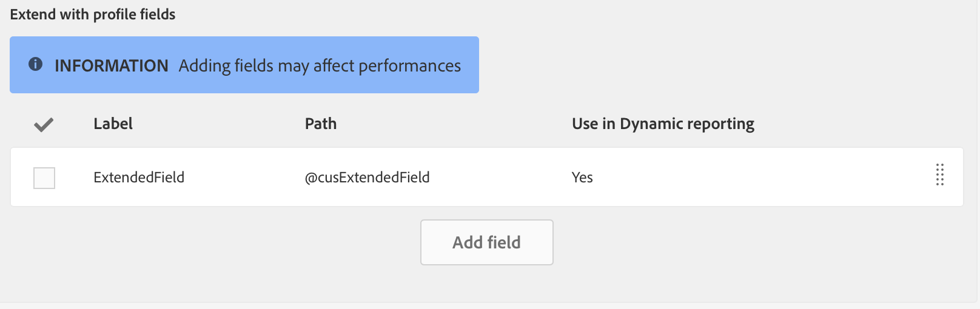Click the info icon in blue banner
Image resolution: width=980 pixels, height=309 pixels.
click(x=36, y=64)
